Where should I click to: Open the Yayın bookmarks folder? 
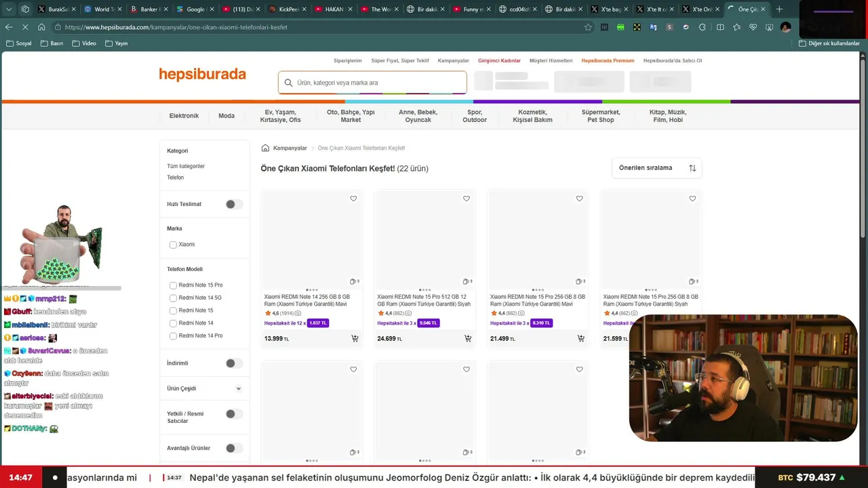tap(117, 43)
